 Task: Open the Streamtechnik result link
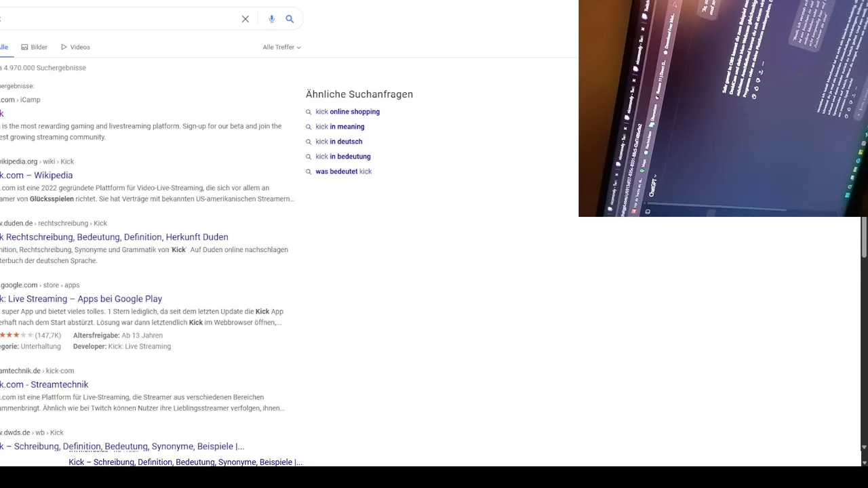(x=44, y=385)
